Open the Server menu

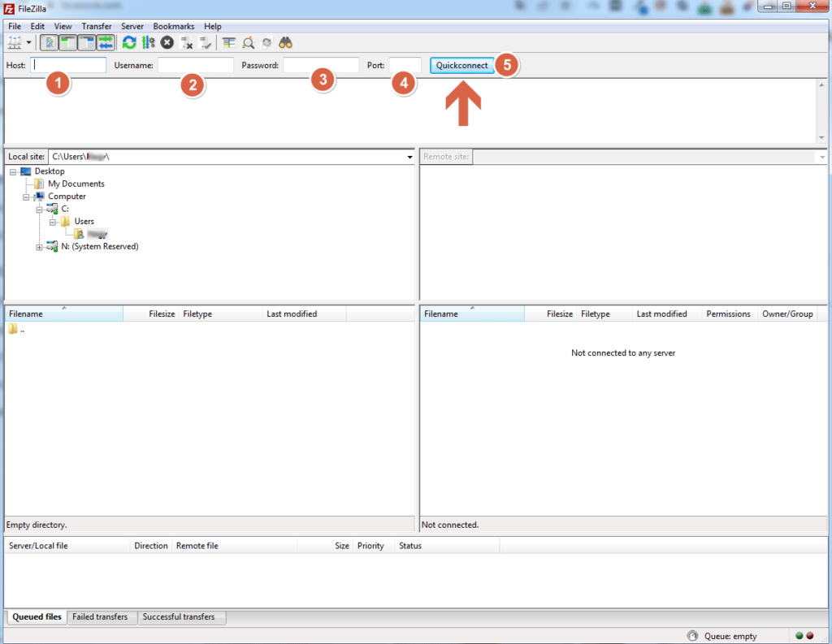[132, 26]
